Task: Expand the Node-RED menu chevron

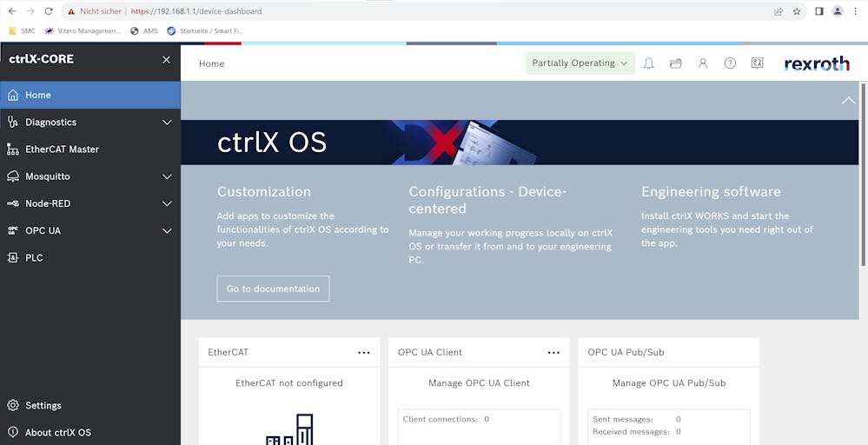Action: coord(167,203)
